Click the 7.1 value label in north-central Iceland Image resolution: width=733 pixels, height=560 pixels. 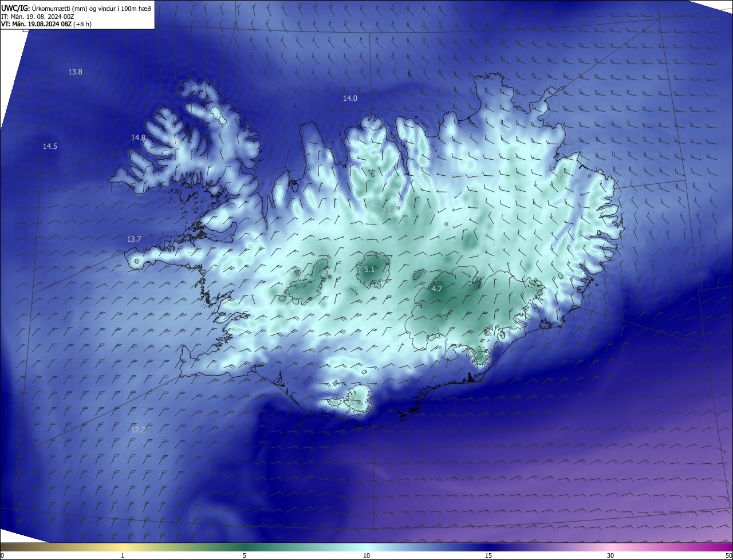[387, 212]
